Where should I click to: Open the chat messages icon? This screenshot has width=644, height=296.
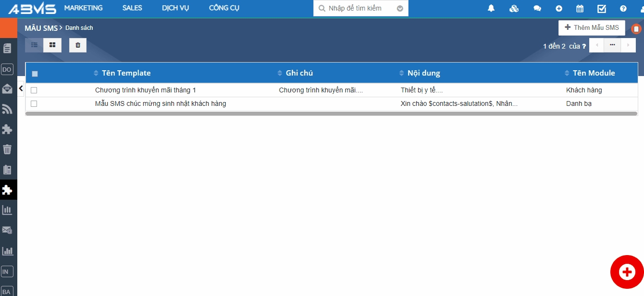pos(537,8)
